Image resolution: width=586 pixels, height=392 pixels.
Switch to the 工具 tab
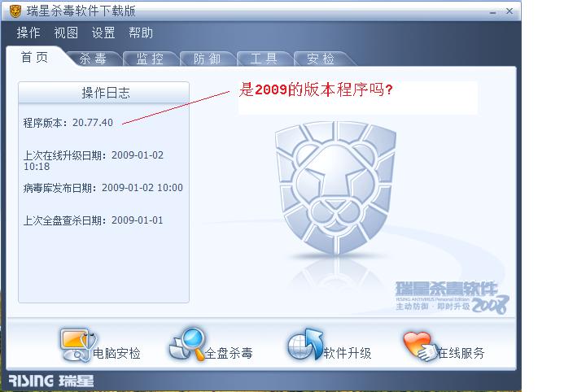pyautogui.click(x=264, y=59)
